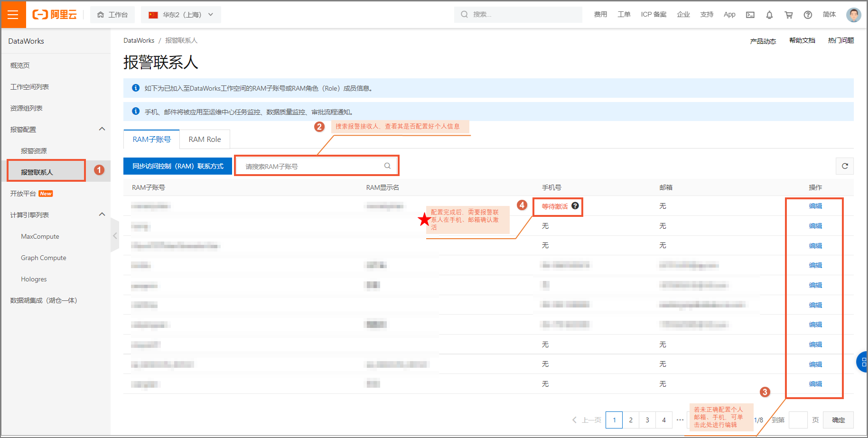Open 支持 in top menu
Image resolution: width=868 pixels, height=438 pixels.
coord(707,15)
